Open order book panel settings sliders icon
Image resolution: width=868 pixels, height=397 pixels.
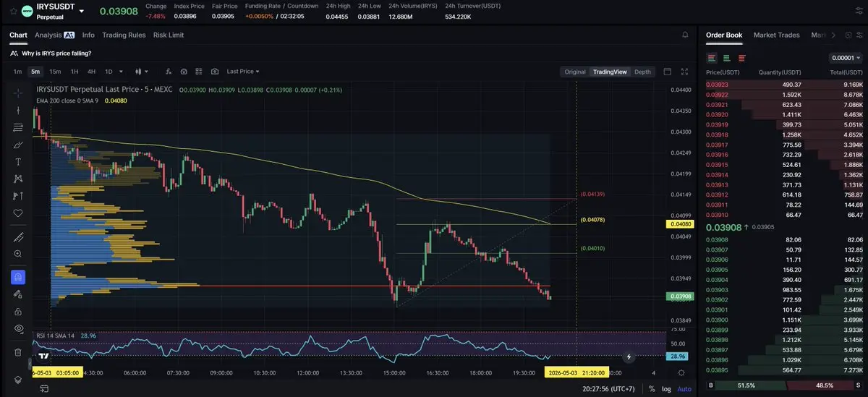pyautogui.click(x=858, y=35)
